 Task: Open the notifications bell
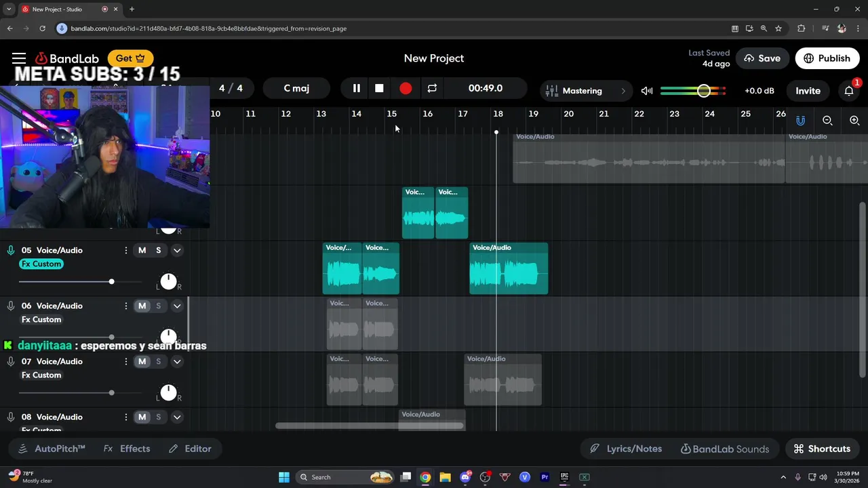tap(849, 91)
